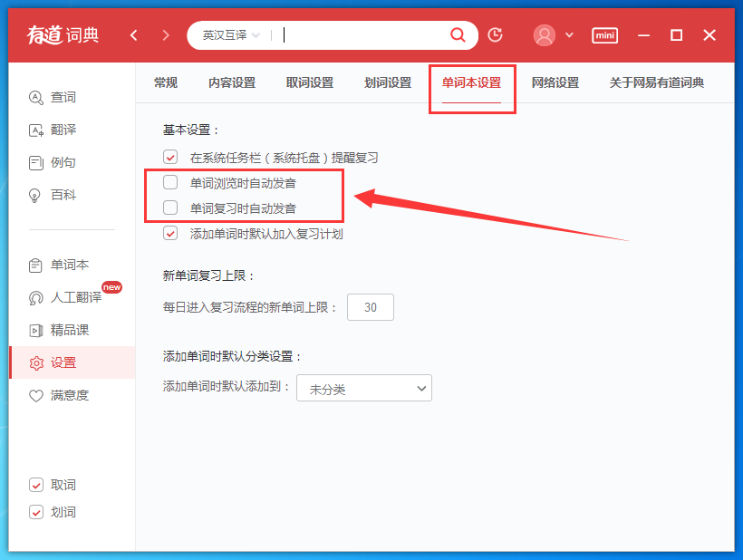Open the 百科 encyclopedia section
Image resolution: width=743 pixels, height=560 pixels.
pyautogui.click(x=36, y=193)
